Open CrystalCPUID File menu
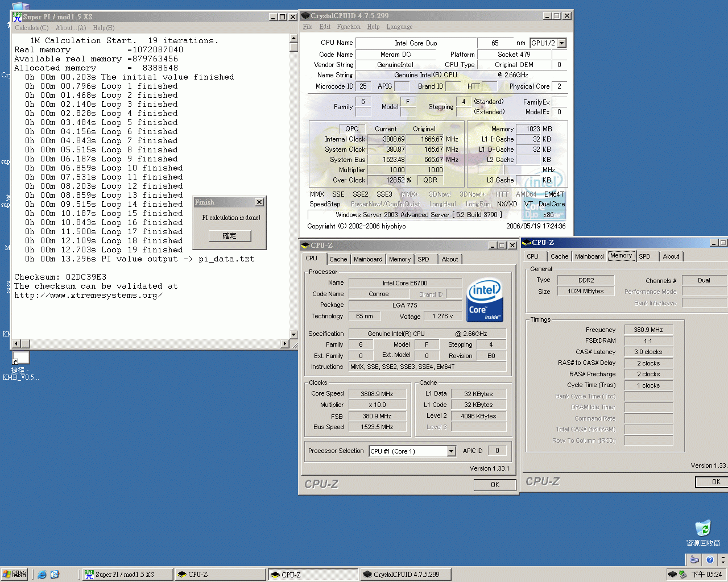 [308, 27]
